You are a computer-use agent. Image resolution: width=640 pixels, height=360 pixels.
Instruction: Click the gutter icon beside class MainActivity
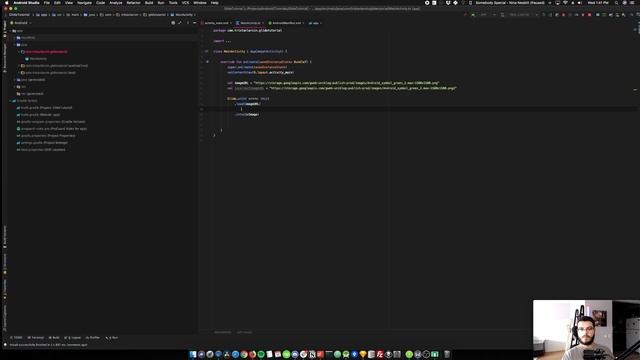[207, 51]
